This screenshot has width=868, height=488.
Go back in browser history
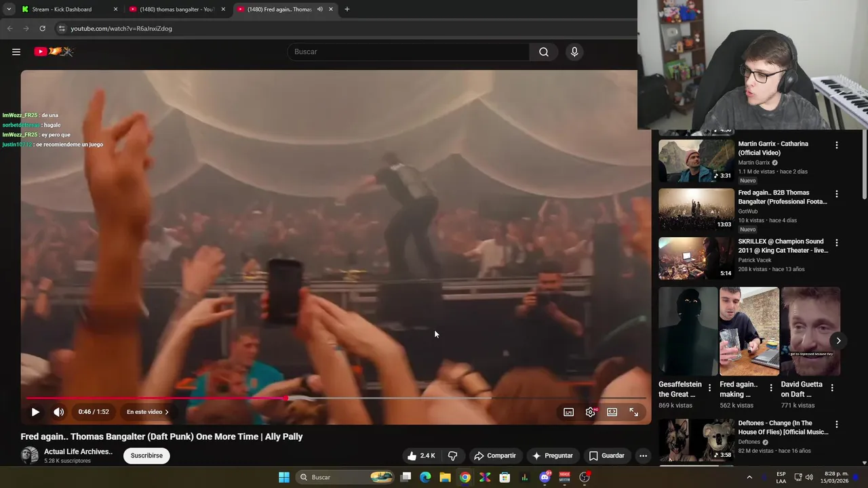9,28
